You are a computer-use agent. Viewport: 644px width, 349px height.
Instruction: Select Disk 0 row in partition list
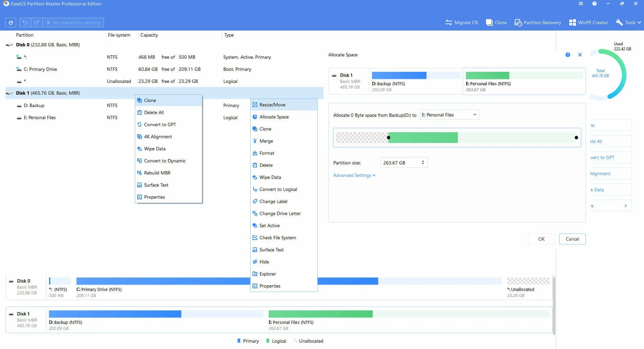[x=164, y=45]
